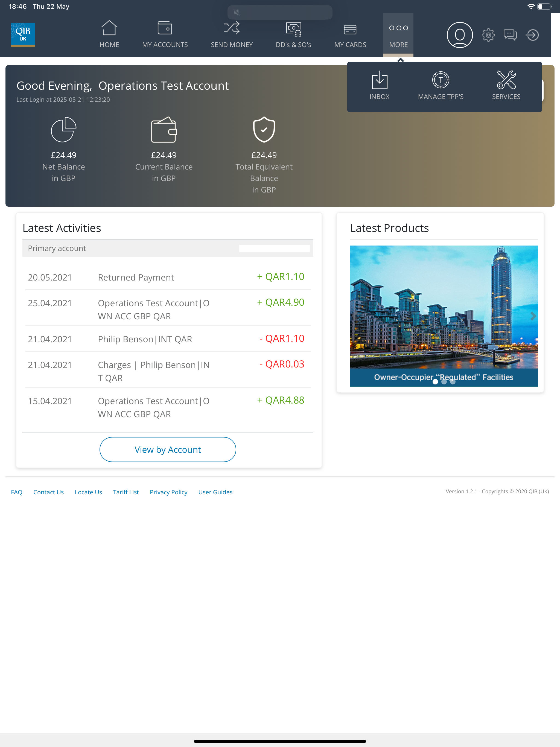Open the settings gear icon
The height and width of the screenshot is (747, 560).
(x=488, y=35)
